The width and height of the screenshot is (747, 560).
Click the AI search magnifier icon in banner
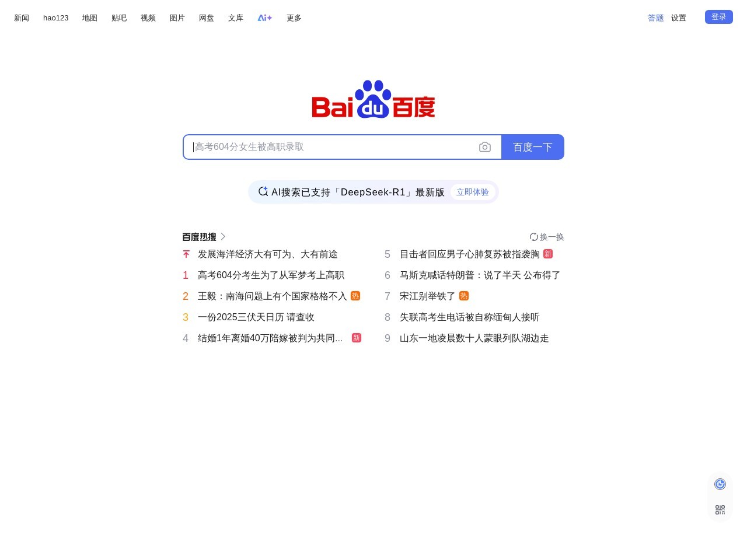pos(263,191)
